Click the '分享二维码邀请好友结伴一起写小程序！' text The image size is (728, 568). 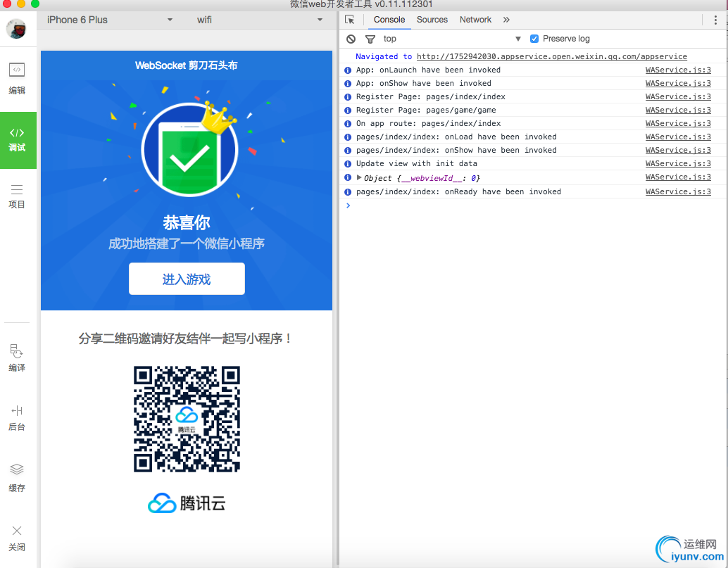pos(186,339)
